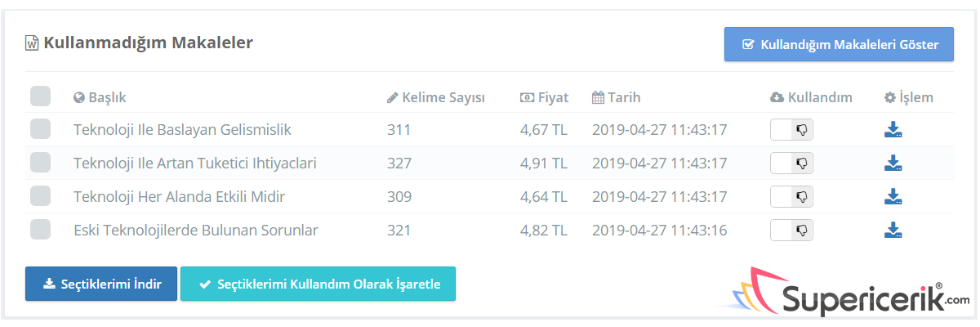Download the 'Eski Teknolojilerde Bulunan Sorunlar' article
This screenshot has width=980, height=327.
pyautogui.click(x=893, y=231)
